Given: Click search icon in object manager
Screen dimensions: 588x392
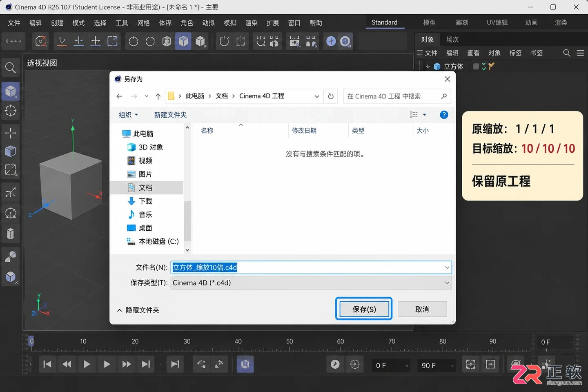Looking at the screenshot, I should click(567, 53).
